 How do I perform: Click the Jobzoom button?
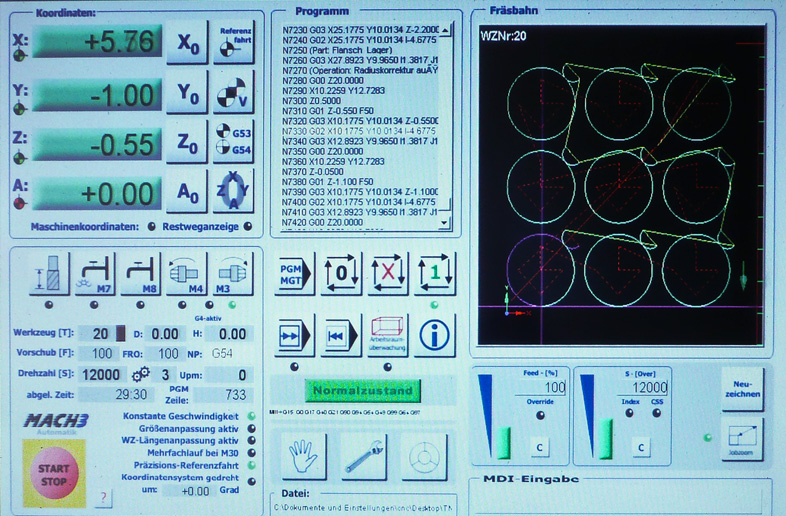click(742, 440)
